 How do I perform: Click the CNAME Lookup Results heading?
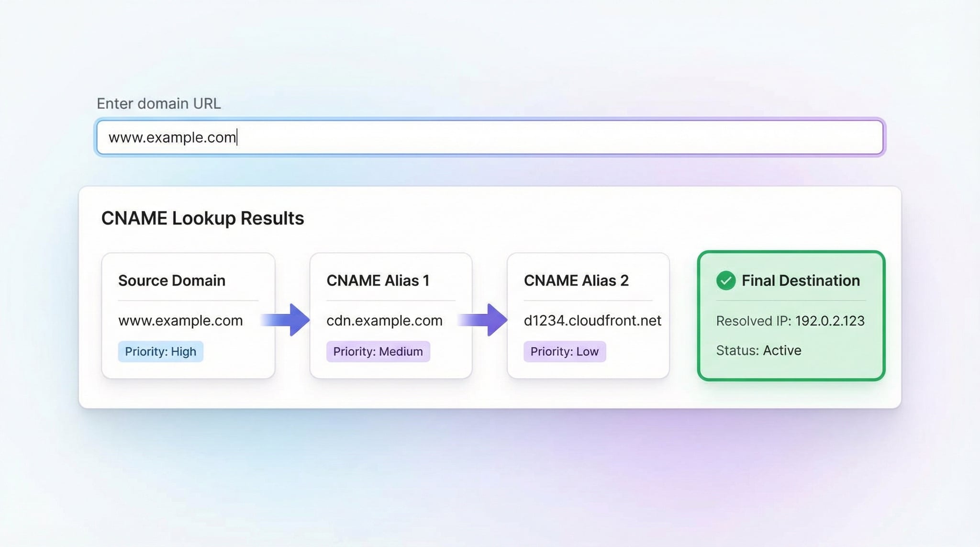pos(202,218)
